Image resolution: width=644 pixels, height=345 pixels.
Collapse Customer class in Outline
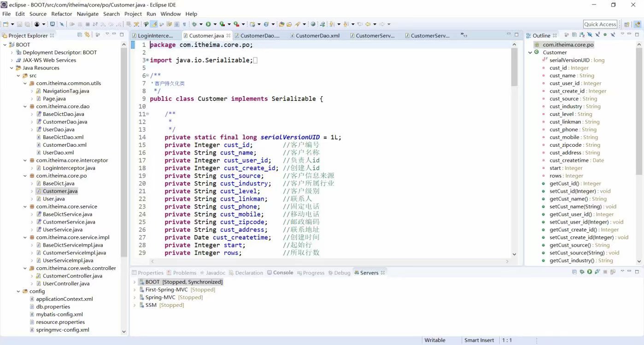(x=530, y=52)
